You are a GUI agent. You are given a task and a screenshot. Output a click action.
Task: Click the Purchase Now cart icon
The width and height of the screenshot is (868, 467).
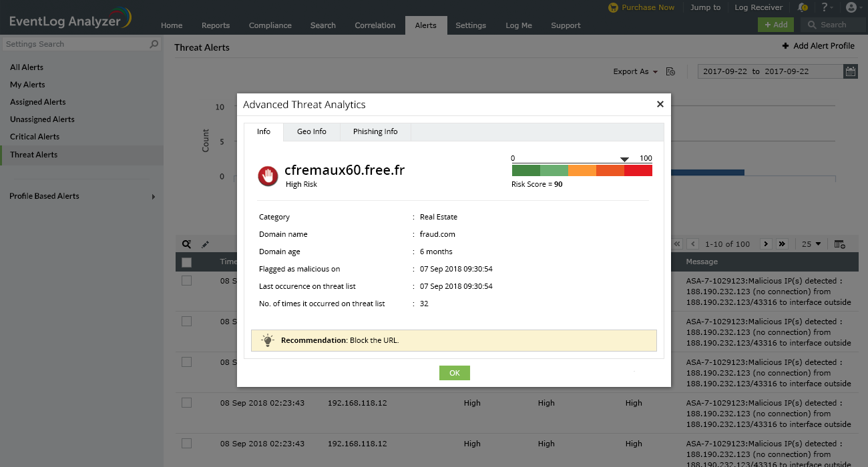pyautogui.click(x=613, y=7)
